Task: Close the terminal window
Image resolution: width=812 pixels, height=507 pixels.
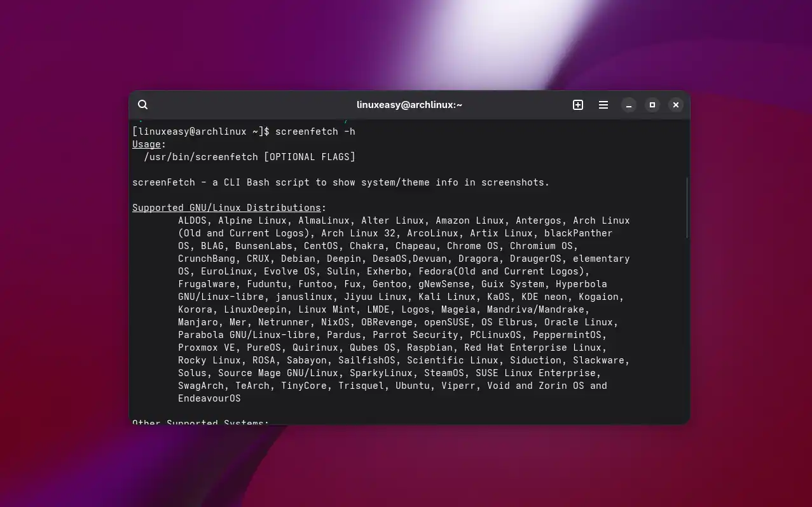Action: click(x=676, y=105)
